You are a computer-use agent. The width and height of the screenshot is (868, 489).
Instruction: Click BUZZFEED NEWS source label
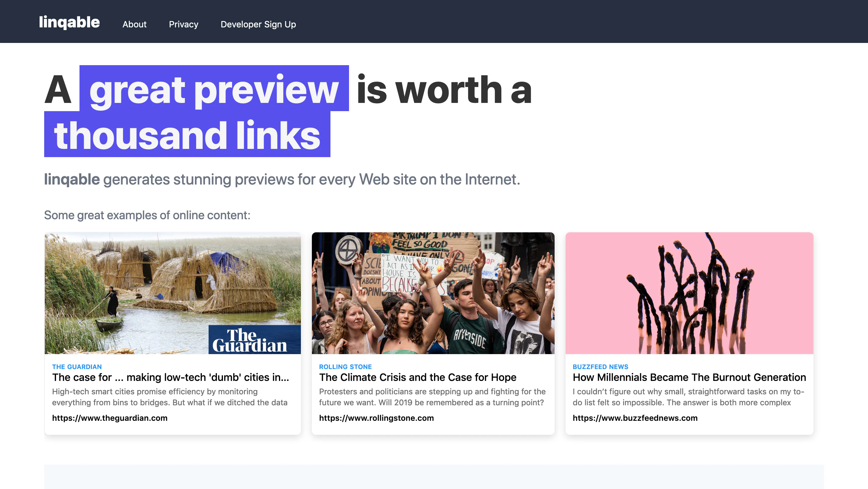[600, 367]
